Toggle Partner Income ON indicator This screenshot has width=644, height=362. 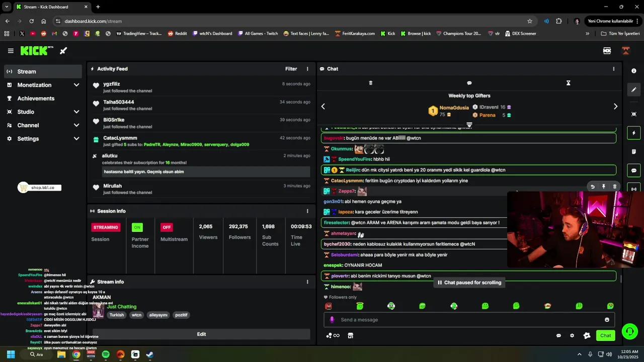point(137,227)
